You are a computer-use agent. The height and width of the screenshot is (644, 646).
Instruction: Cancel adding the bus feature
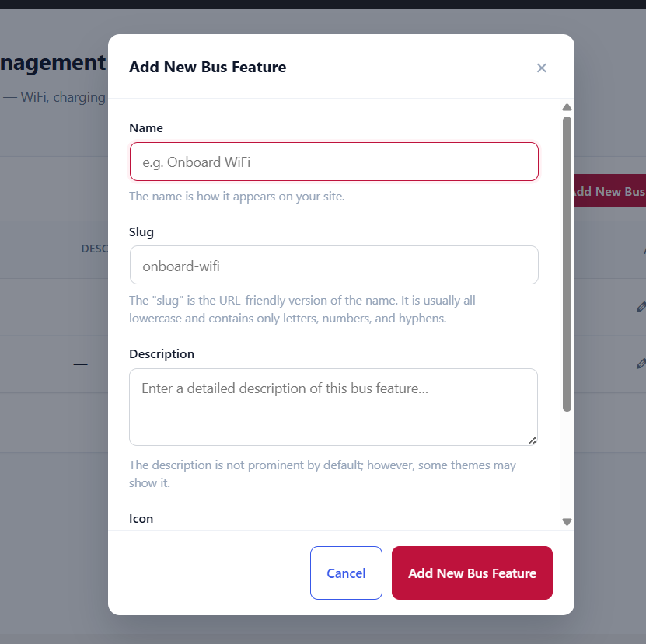point(346,573)
